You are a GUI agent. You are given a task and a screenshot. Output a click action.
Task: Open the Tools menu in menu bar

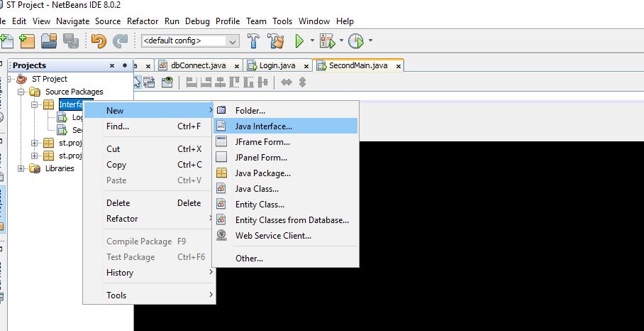(282, 21)
